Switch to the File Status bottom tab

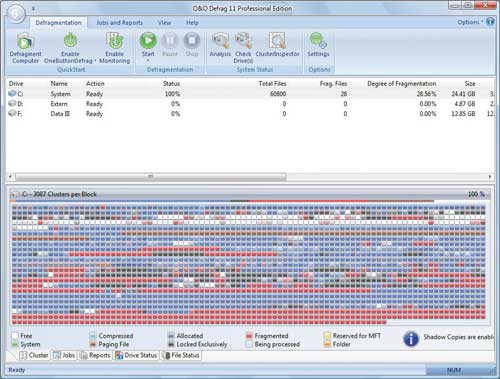(x=181, y=355)
